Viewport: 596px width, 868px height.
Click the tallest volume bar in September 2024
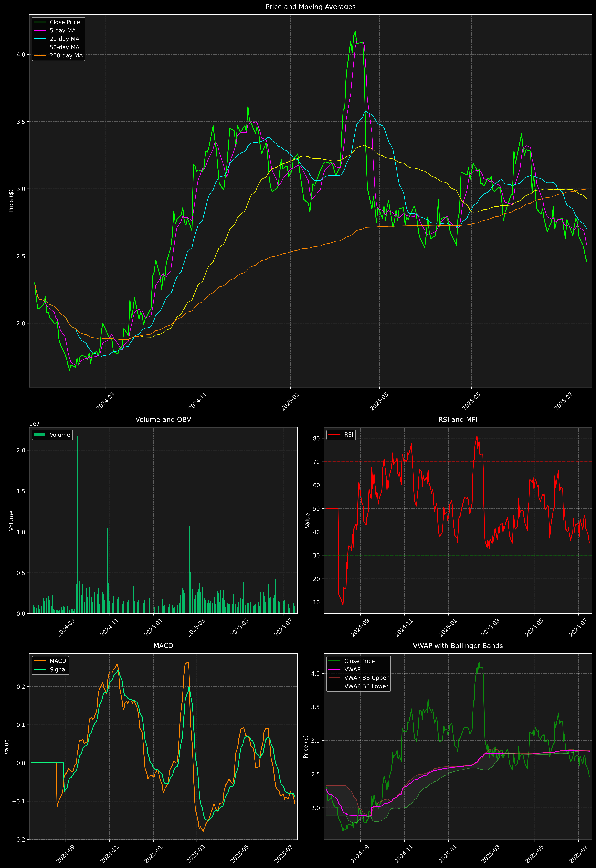click(x=77, y=525)
